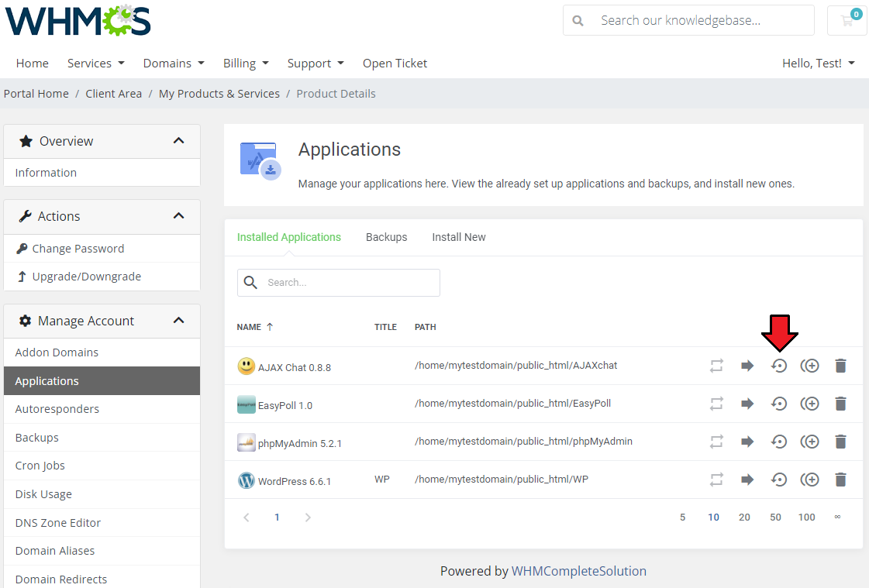Show unlimited entries per page
Viewport: 869px width, 588px height.
pyautogui.click(x=837, y=517)
